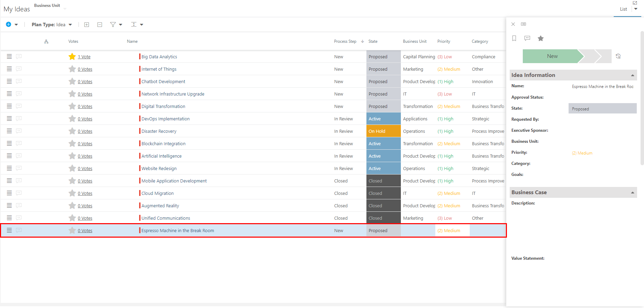Image resolution: width=644 pixels, height=308 pixels.
Task: Collapse the Business Case section
Action: [x=633, y=192]
